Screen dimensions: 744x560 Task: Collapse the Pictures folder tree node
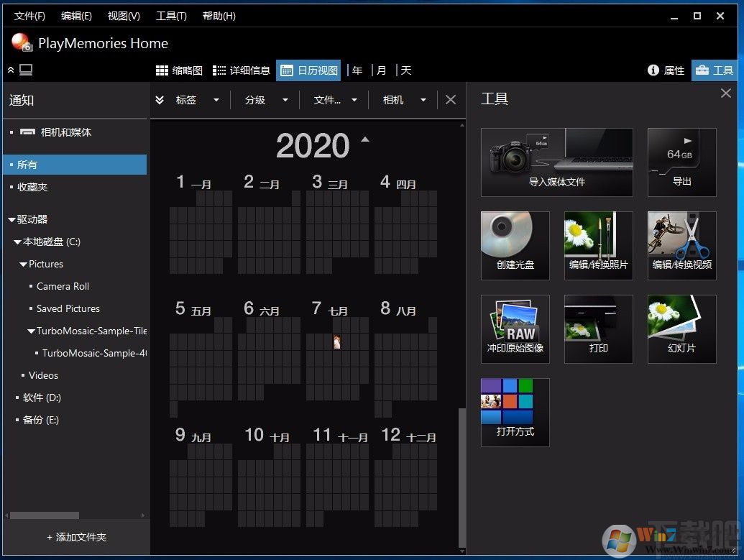pos(23,265)
